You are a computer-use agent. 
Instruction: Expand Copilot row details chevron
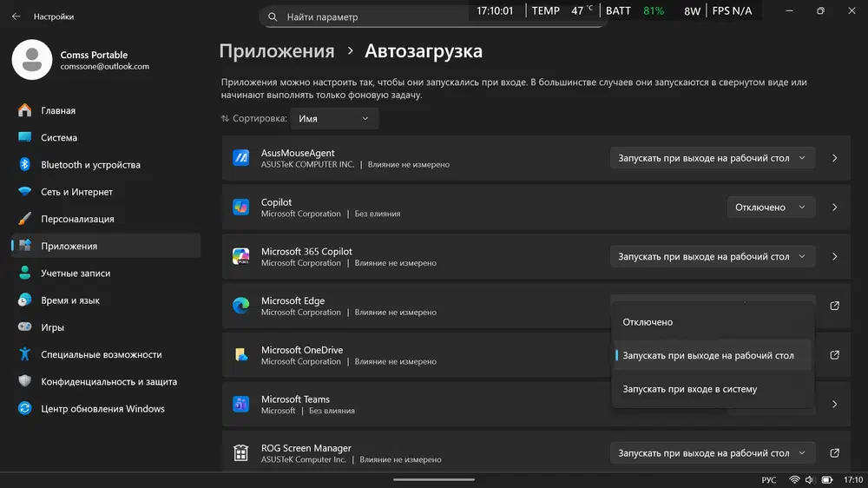(834, 208)
